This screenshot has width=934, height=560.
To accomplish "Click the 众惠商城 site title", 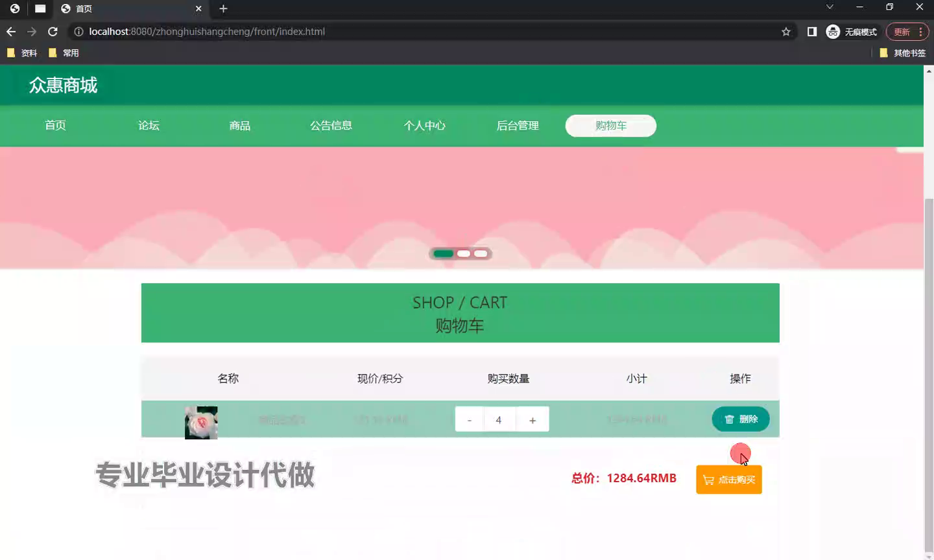I will (x=63, y=86).
